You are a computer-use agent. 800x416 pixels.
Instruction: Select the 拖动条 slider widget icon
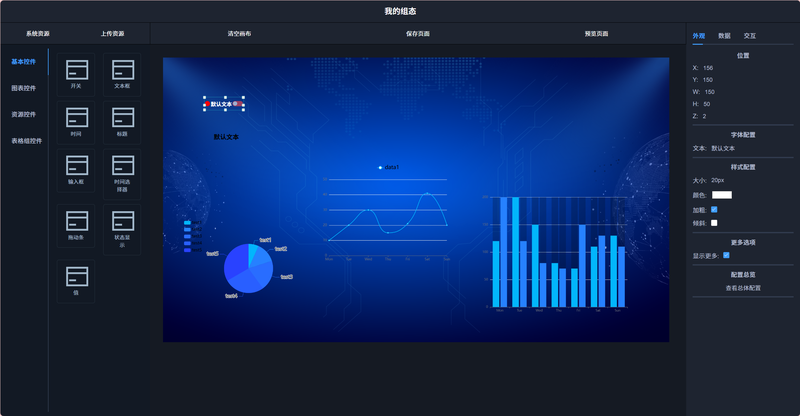pyautogui.click(x=76, y=226)
